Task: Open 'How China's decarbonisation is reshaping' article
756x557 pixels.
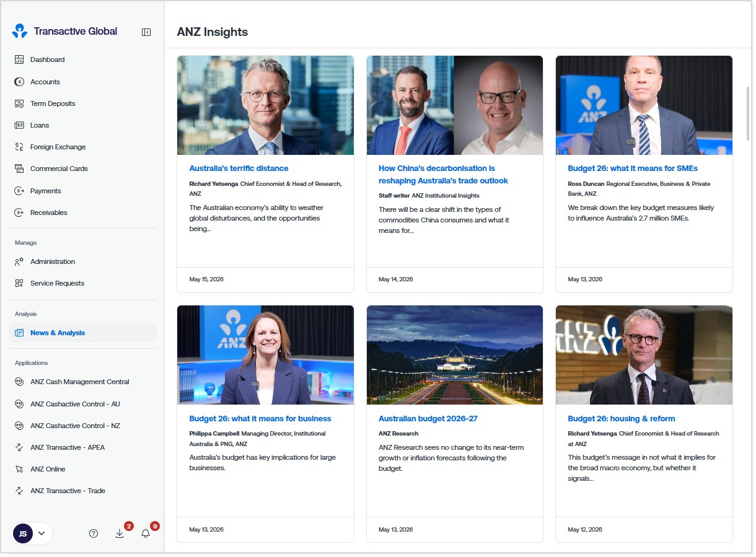Action: pos(443,175)
